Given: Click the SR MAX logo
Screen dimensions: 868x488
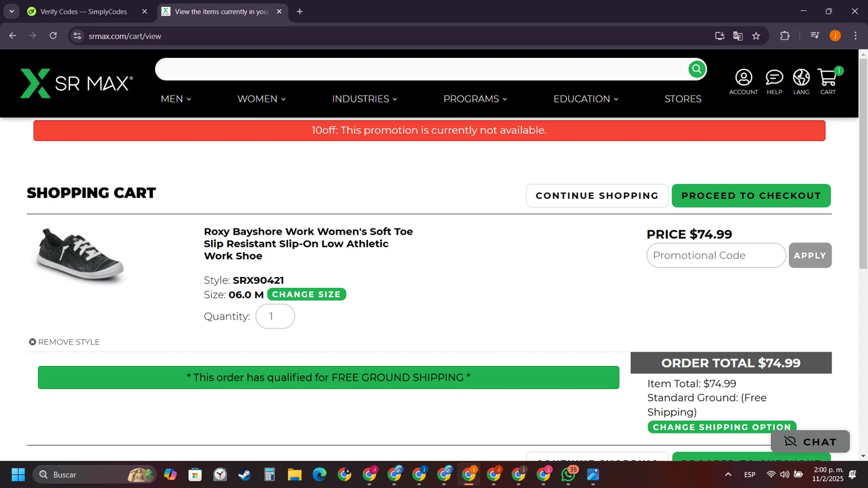Looking at the screenshot, I should point(76,83).
